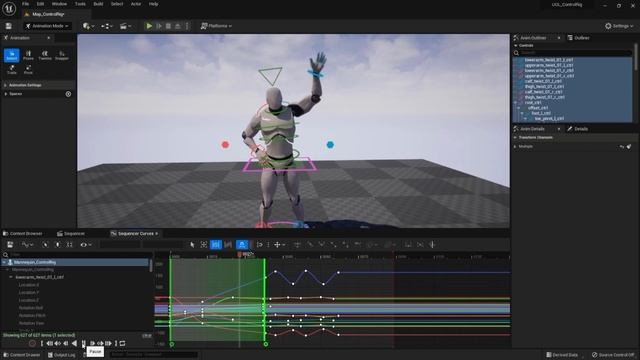
Task: Click the skip frame button next to Play
Action: coord(159,26)
